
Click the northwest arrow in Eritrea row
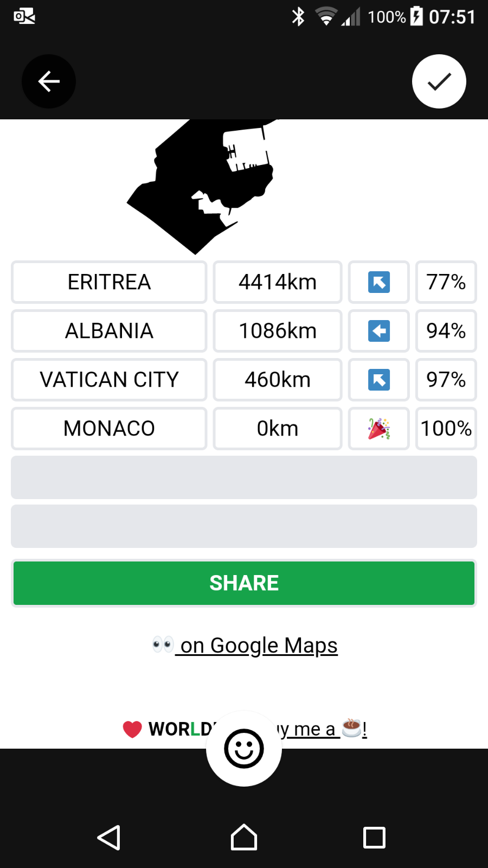point(379,282)
